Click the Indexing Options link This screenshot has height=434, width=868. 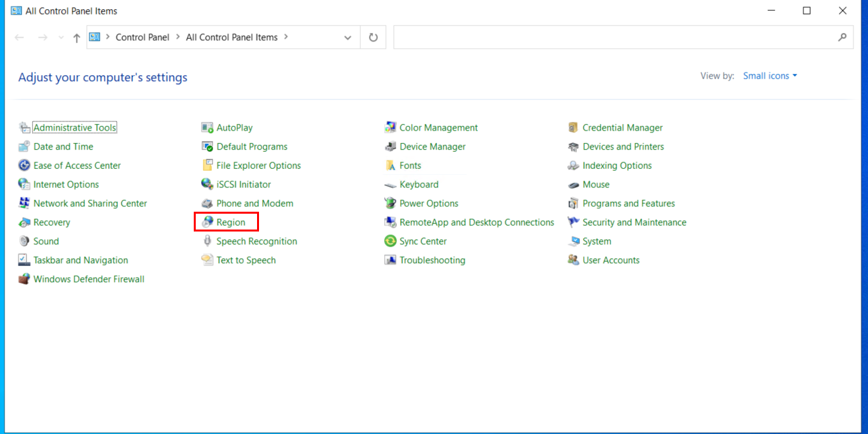tap(617, 166)
